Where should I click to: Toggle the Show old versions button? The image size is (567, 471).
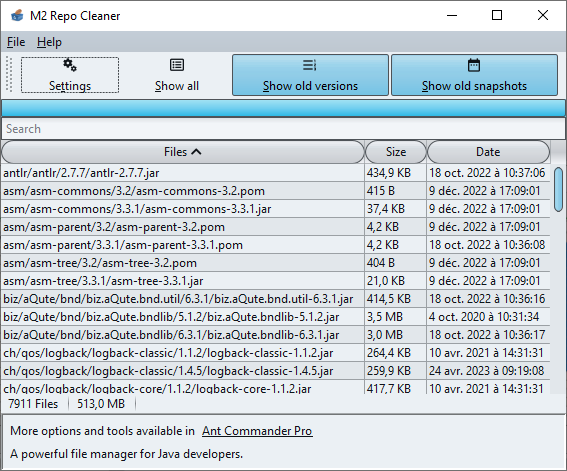click(310, 75)
